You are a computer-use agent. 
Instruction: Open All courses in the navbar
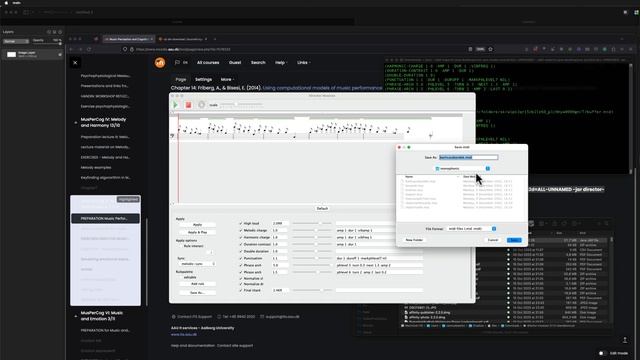tap(208, 62)
